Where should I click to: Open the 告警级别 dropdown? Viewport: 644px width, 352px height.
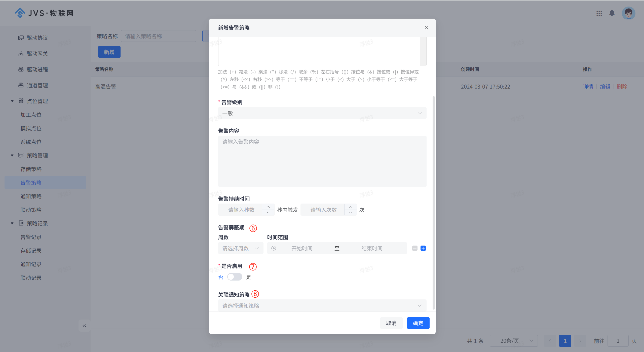click(322, 113)
